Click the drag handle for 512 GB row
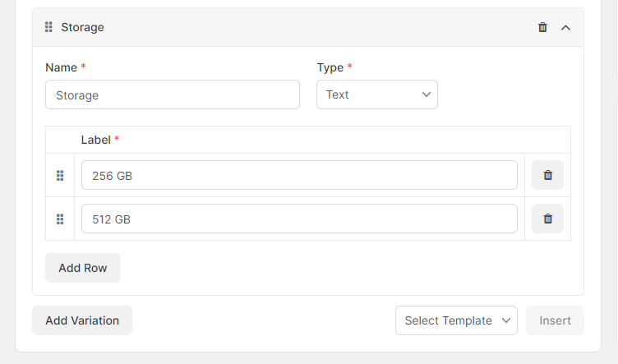Screen dimensions: 618x364 60,219
